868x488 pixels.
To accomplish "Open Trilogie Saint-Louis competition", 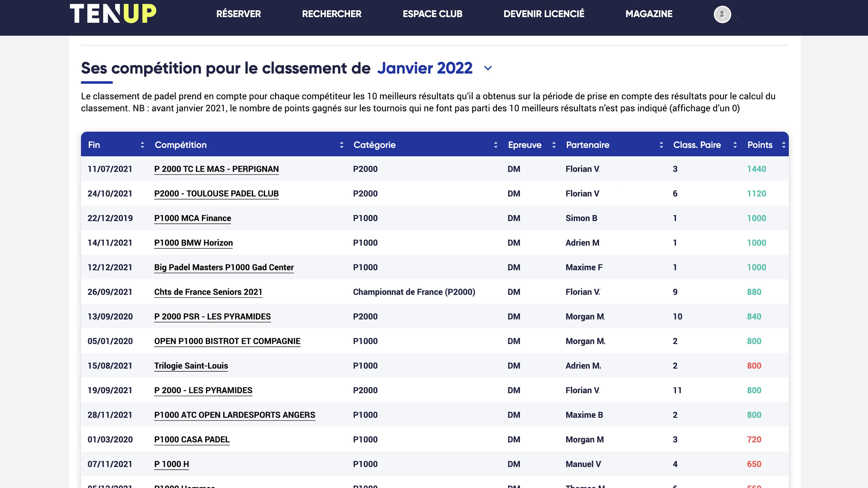I will [191, 366].
